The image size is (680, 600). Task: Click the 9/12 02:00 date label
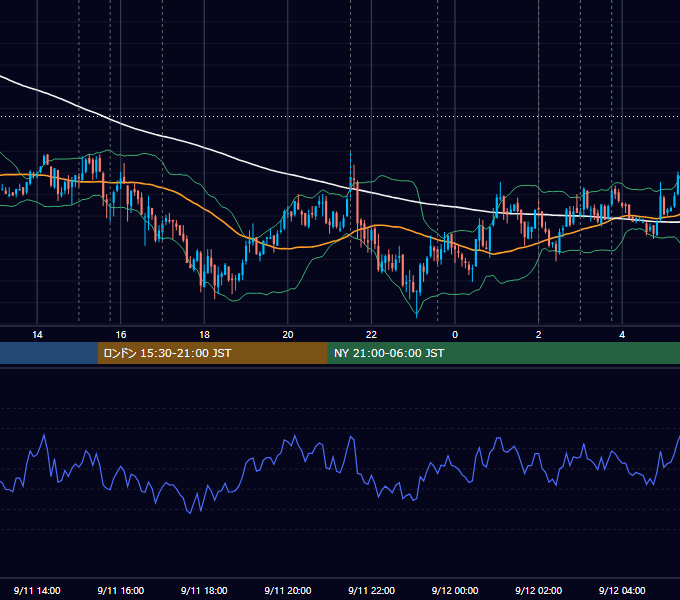point(539,590)
